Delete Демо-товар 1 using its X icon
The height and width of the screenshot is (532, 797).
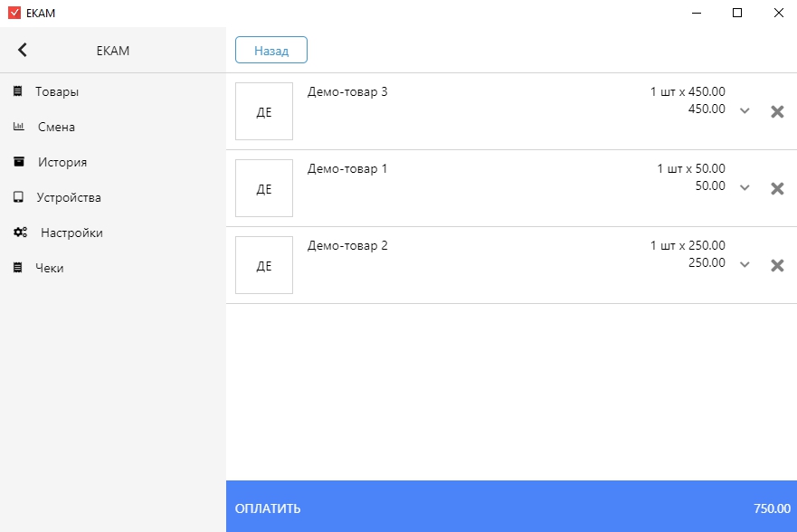(777, 188)
